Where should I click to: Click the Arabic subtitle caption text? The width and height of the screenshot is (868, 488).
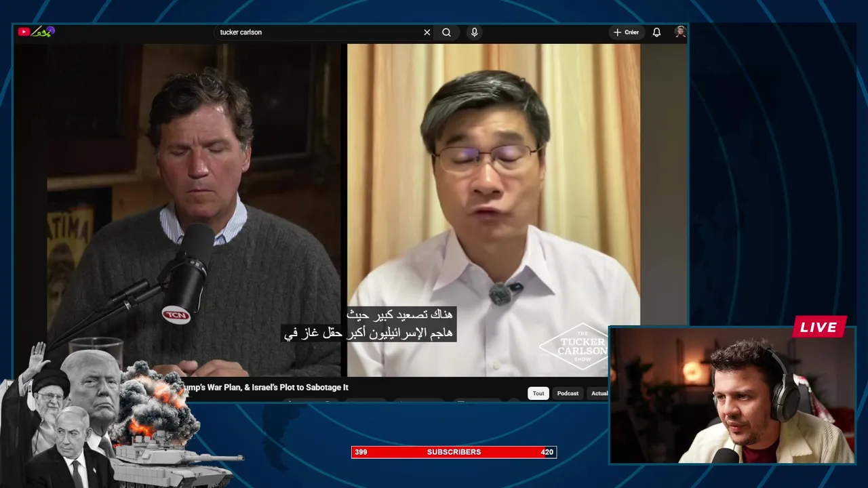pos(370,324)
